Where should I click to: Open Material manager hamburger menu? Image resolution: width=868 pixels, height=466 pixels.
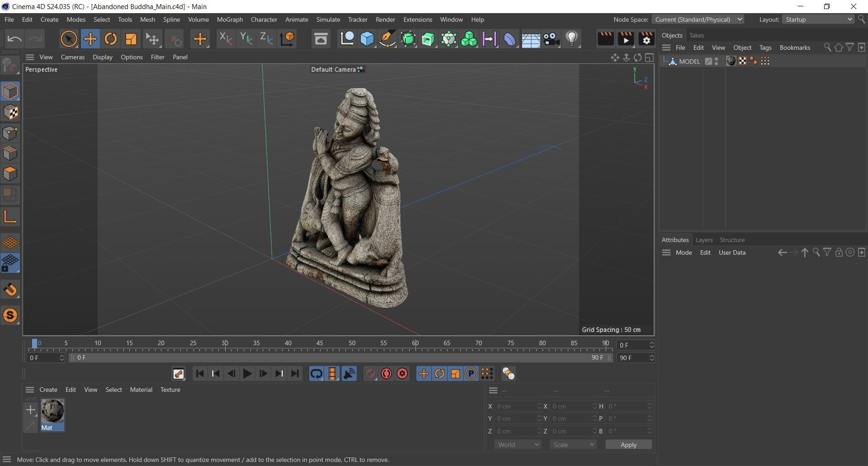(x=30, y=390)
